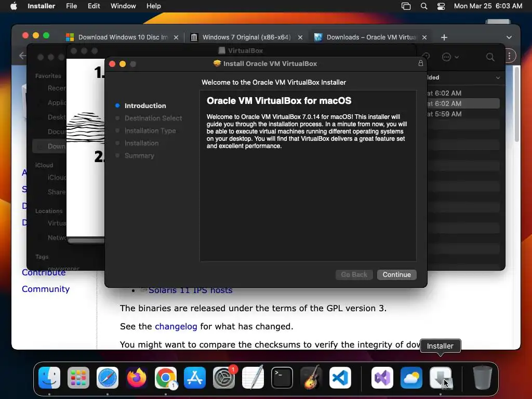Open Chrome's three-dot menu
Viewport: 532px width, 399px height.
[509, 56]
